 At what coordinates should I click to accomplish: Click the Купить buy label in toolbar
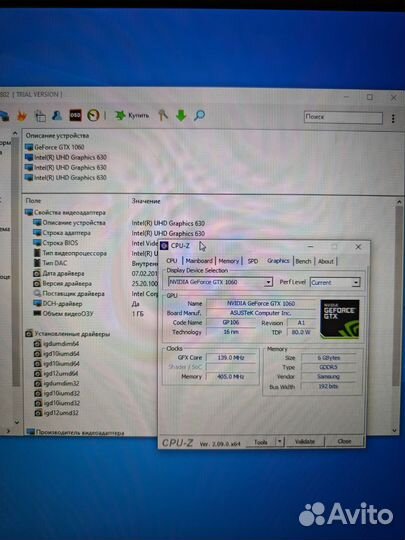click(138, 115)
